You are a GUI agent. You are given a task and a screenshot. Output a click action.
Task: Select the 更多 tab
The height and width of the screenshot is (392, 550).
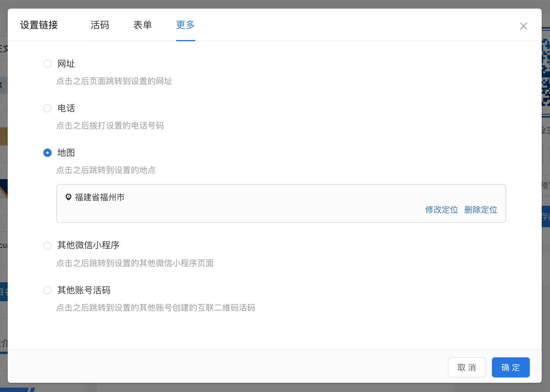(x=185, y=25)
